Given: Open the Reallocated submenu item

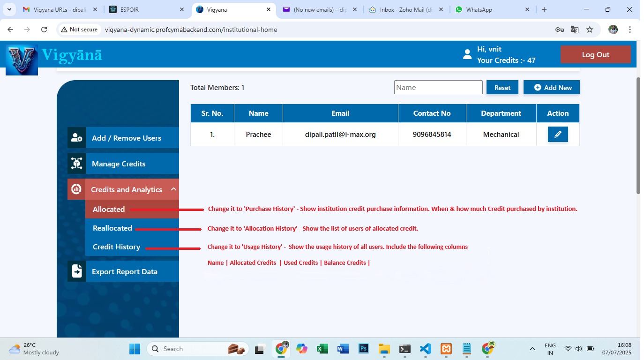Looking at the screenshot, I should 112,228.
